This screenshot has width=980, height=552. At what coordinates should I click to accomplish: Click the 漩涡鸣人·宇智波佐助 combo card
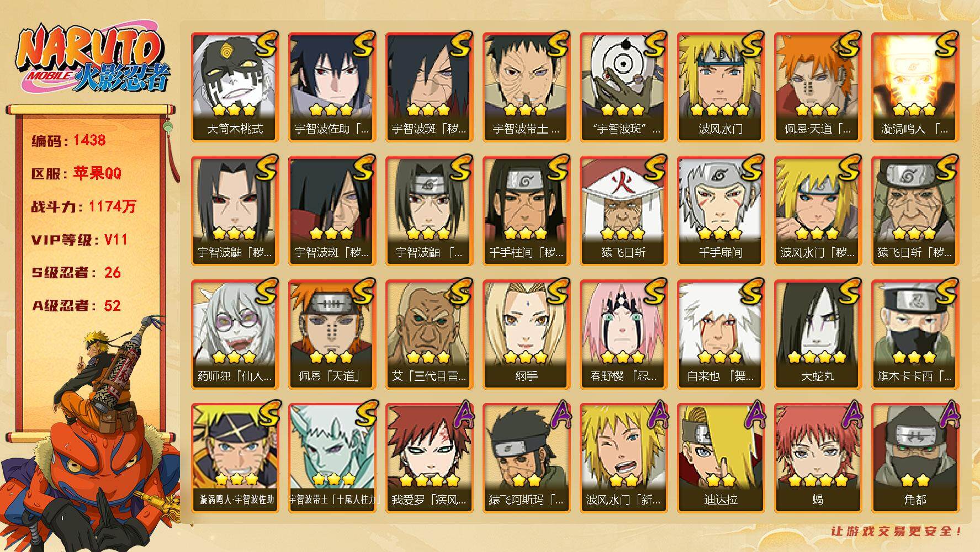tap(235, 458)
